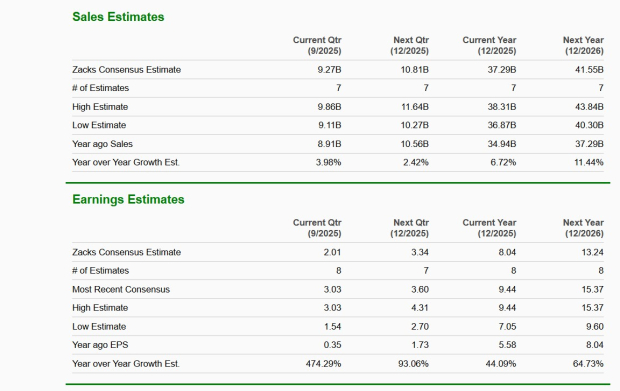620x391 pixels.
Task: Click the 43.84B high sales estimate
Action: (589, 107)
